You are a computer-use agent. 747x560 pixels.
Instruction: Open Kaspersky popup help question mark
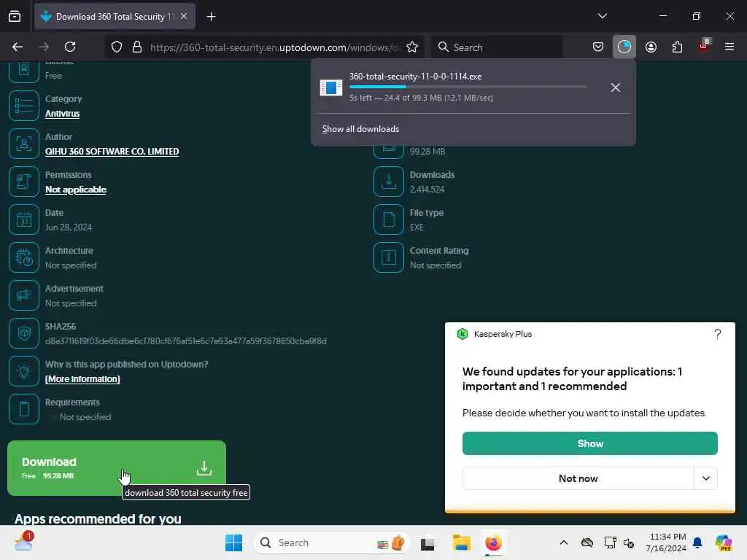click(718, 334)
